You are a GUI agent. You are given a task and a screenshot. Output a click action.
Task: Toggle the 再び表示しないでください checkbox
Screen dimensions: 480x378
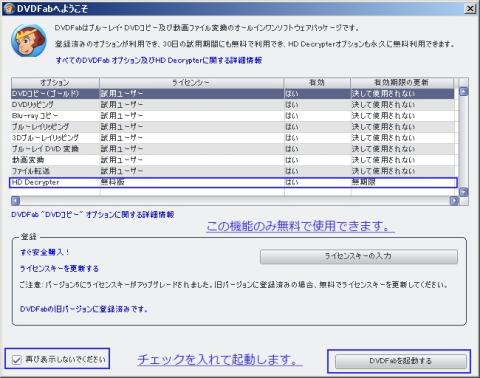16,360
